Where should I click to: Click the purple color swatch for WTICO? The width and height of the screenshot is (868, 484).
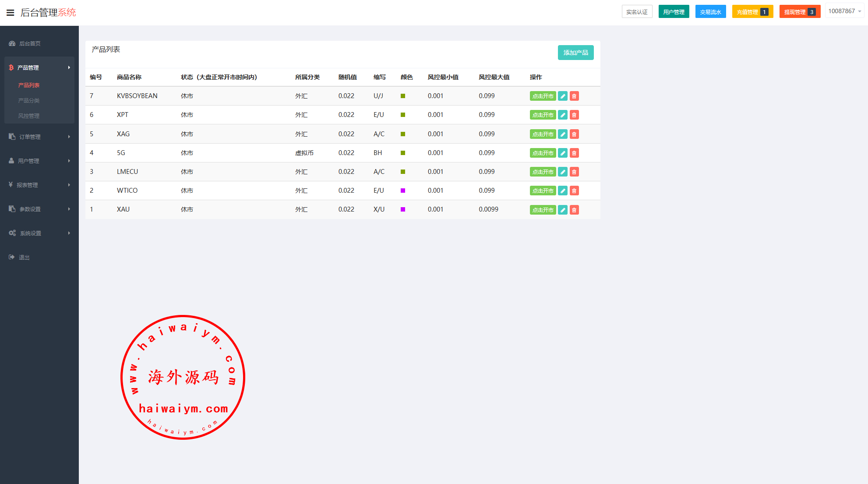click(403, 191)
